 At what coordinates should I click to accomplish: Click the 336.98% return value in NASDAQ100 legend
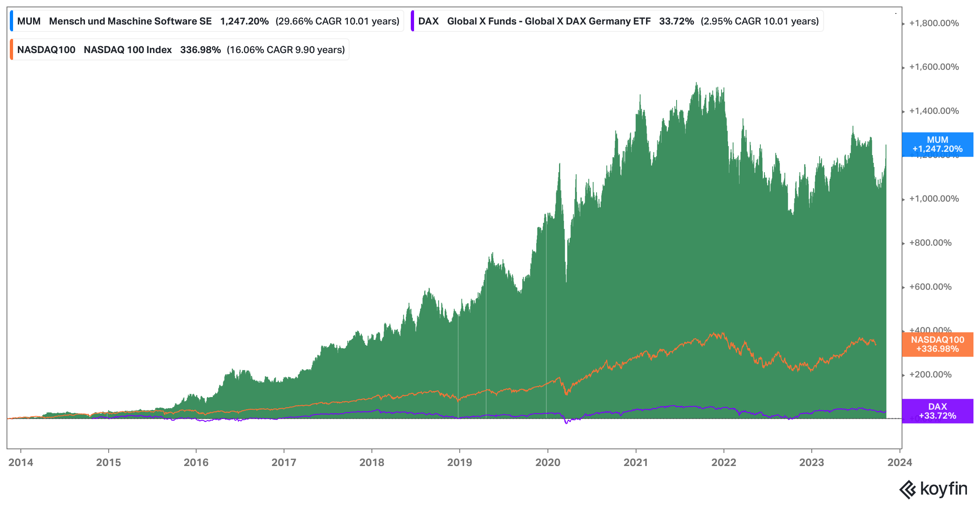tap(200, 50)
